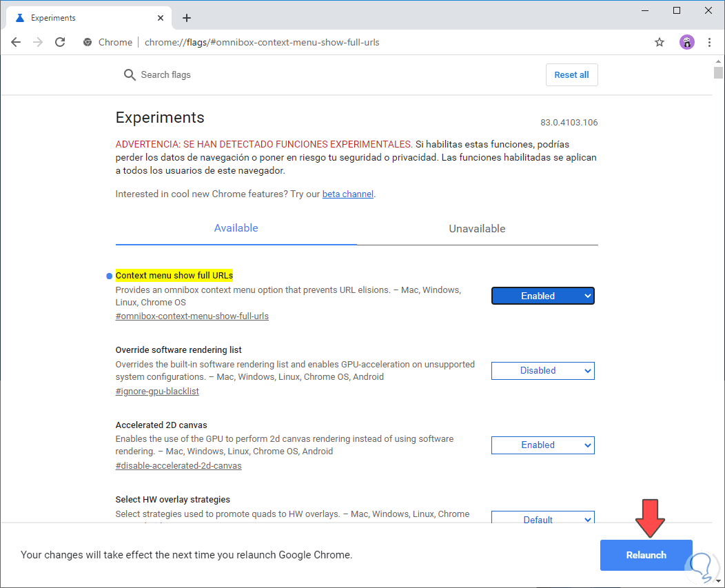
Task: Close the Experiments tab
Action: (x=161, y=18)
